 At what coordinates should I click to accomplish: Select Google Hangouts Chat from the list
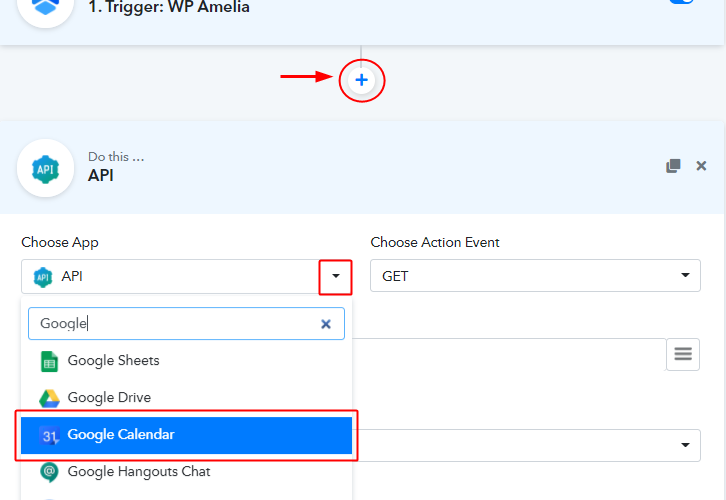[x=186, y=471]
